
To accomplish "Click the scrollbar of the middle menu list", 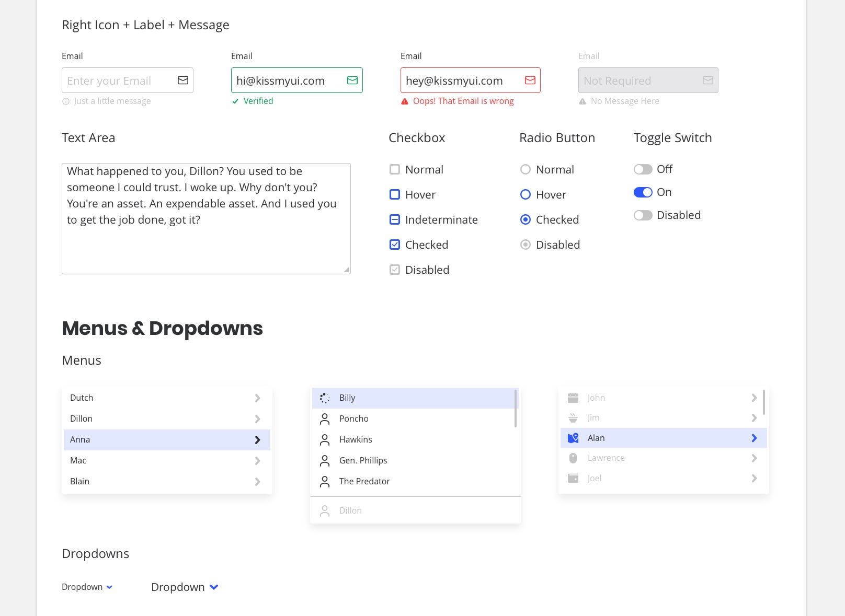I will point(516,409).
